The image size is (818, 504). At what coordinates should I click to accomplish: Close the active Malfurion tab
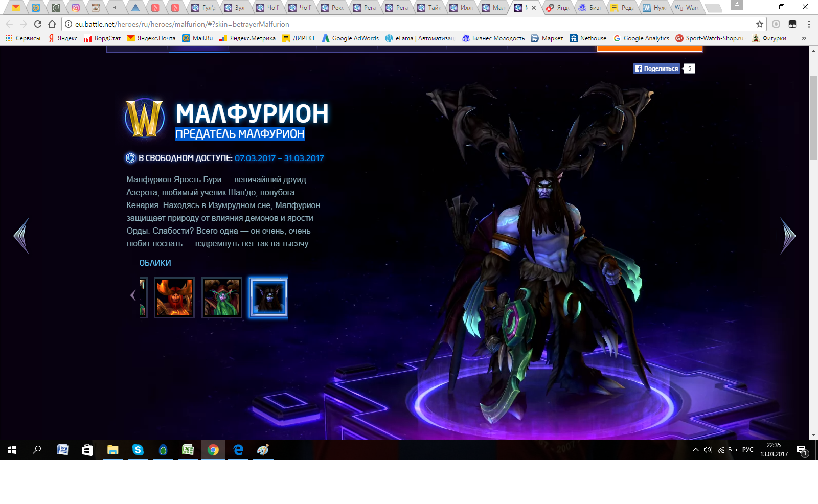point(534,8)
